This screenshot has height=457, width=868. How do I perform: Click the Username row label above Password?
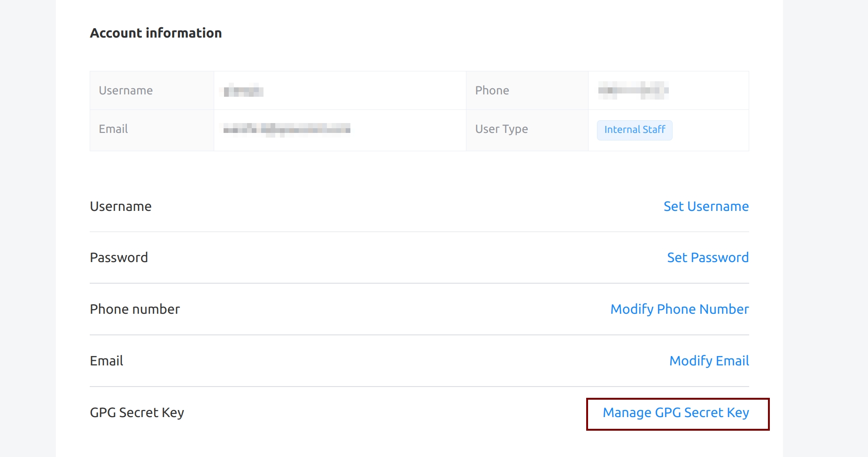(121, 206)
